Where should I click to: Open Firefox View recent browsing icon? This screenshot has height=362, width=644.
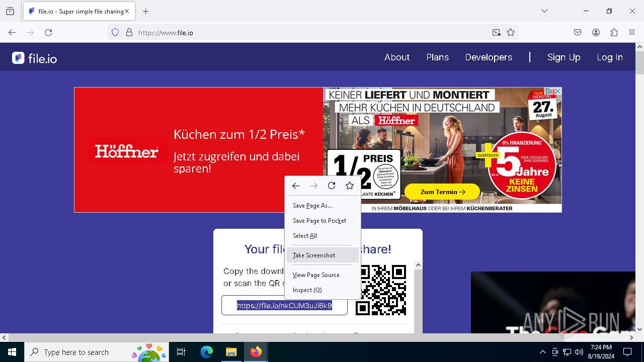(x=10, y=11)
